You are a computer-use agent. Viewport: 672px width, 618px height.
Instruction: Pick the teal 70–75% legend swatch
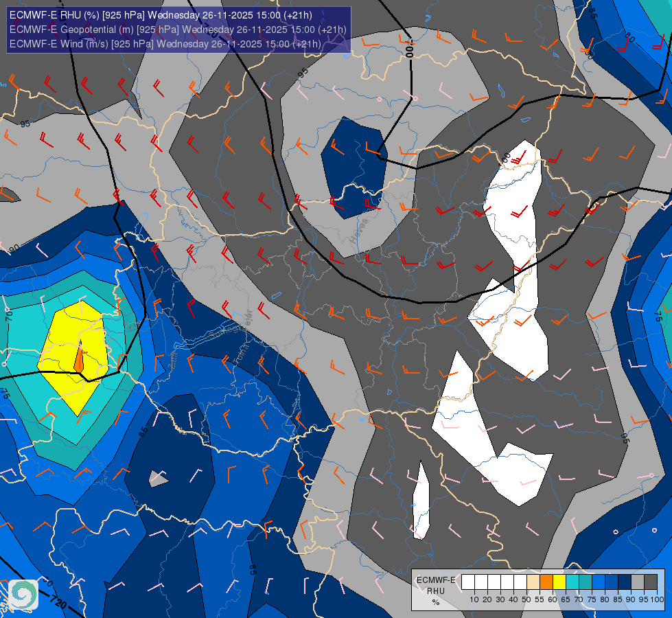click(586, 582)
